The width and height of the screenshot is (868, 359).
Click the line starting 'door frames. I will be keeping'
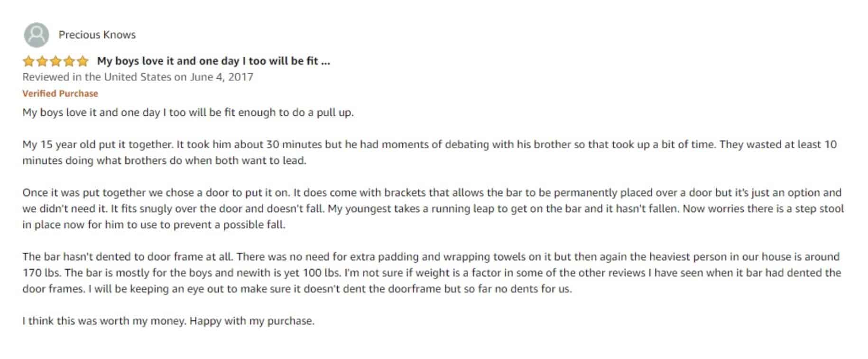[x=297, y=289]
